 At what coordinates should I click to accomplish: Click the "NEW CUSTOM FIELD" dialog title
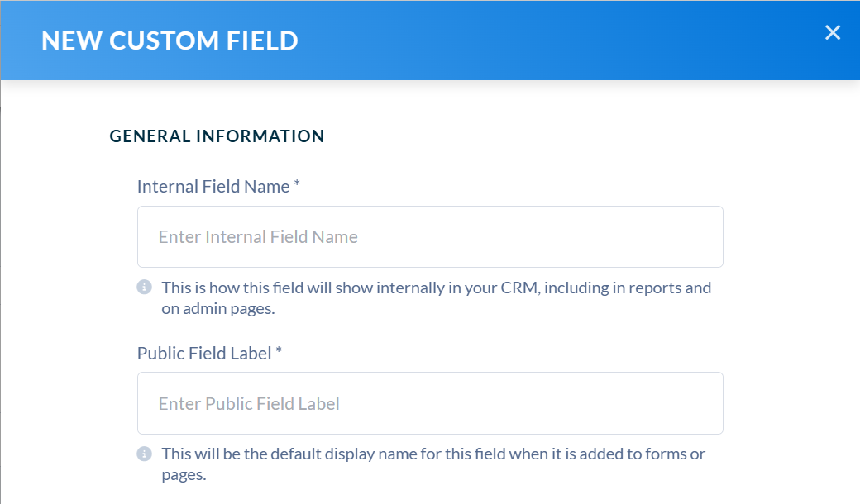(x=170, y=40)
